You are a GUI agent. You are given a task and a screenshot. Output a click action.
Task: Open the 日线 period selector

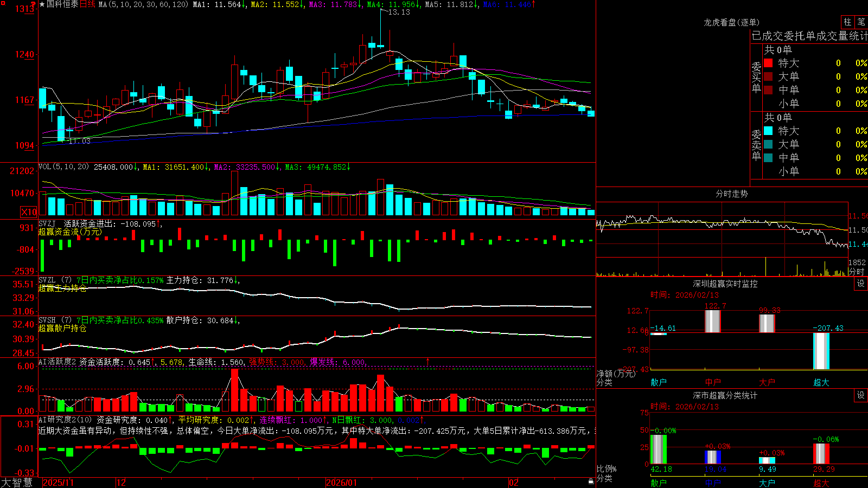coord(87,4)
